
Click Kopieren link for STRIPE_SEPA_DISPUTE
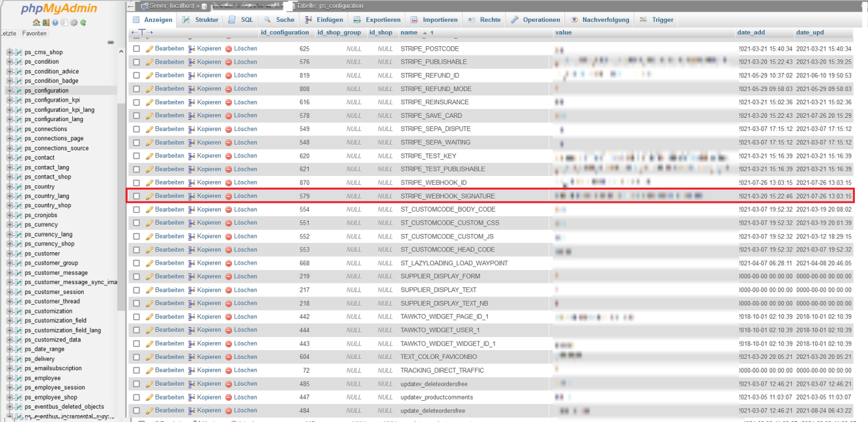(209, 129)
